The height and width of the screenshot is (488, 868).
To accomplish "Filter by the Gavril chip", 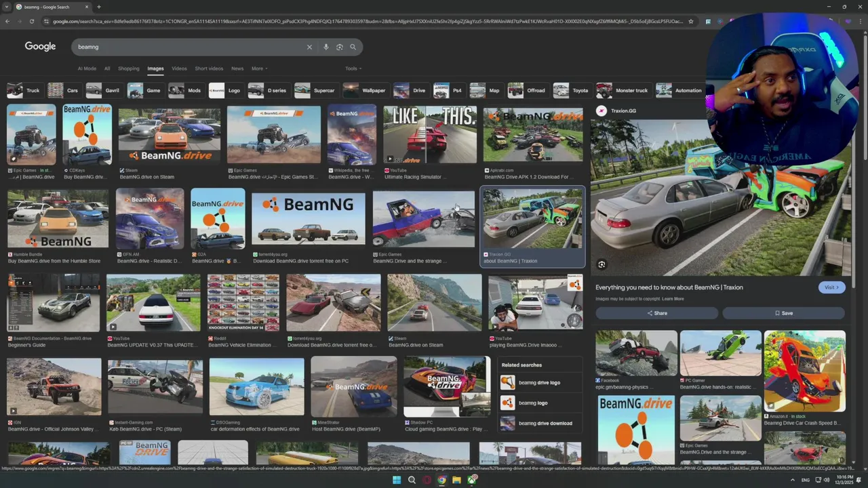I will pos(104,90).
